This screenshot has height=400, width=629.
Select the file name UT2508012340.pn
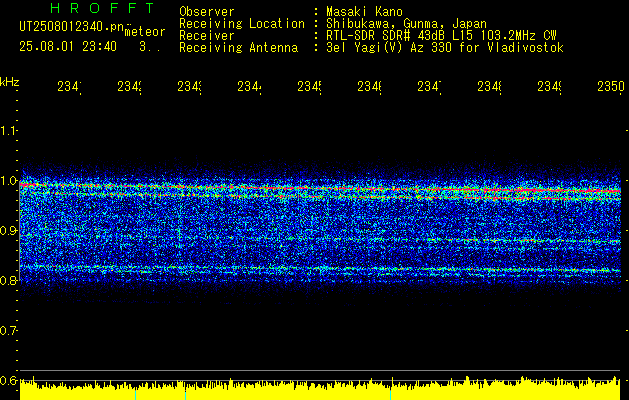coord(72,26)
